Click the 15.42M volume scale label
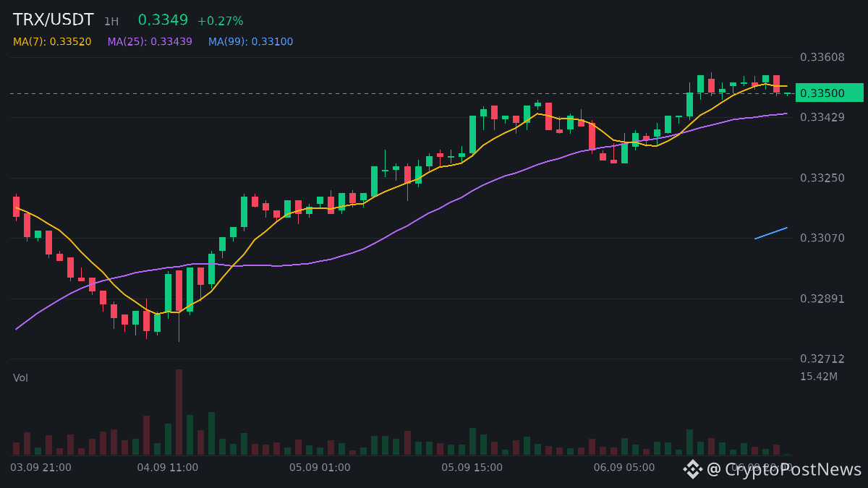Viewport: 868px width, 488px height. coord(819,377)
